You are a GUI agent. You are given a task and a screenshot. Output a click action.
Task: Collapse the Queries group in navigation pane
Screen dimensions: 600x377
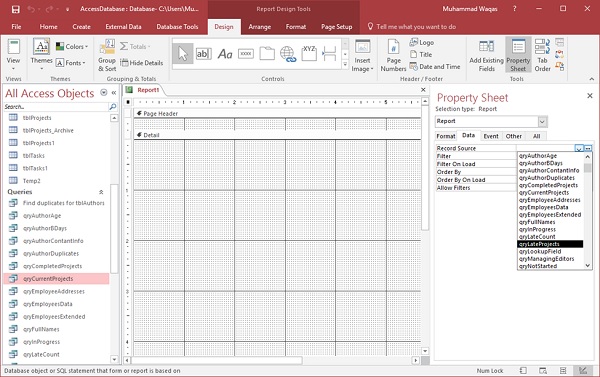coord(101,192)
